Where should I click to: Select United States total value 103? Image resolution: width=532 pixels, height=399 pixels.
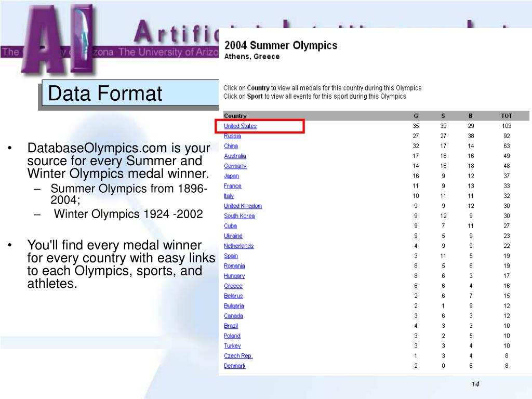tap(507, 126)
